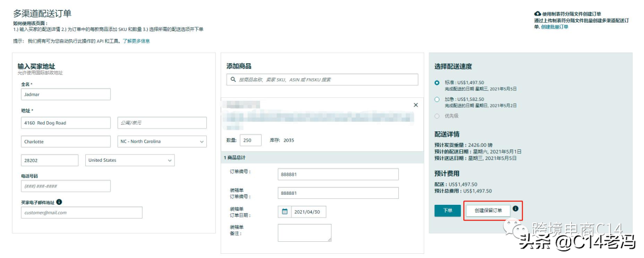Open the calendar icon for 装箱单订单日期
Viewport: 644px width, 258px height.
[284, 211]
